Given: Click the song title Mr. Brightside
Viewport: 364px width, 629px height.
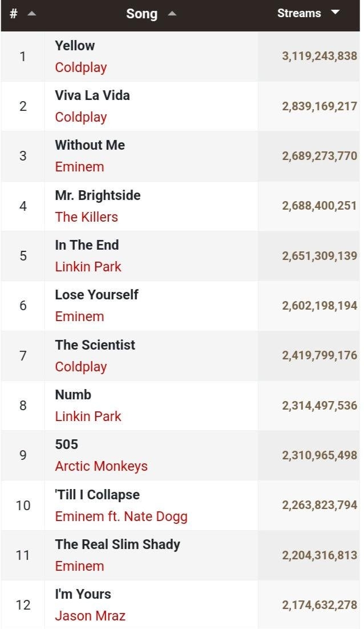Looking at the screenshot, I should (x=98, y=195).
